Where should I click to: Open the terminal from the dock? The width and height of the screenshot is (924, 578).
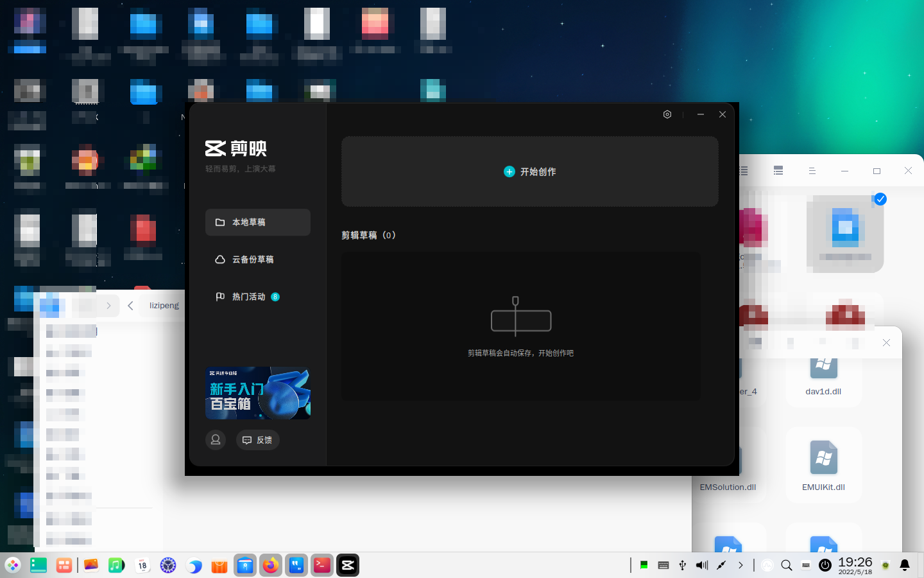(321, 565)
